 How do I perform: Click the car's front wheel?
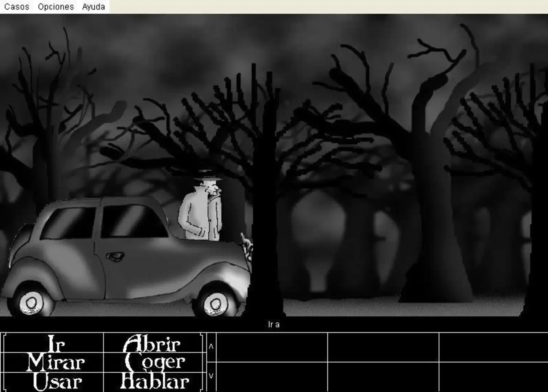(215, 303)
